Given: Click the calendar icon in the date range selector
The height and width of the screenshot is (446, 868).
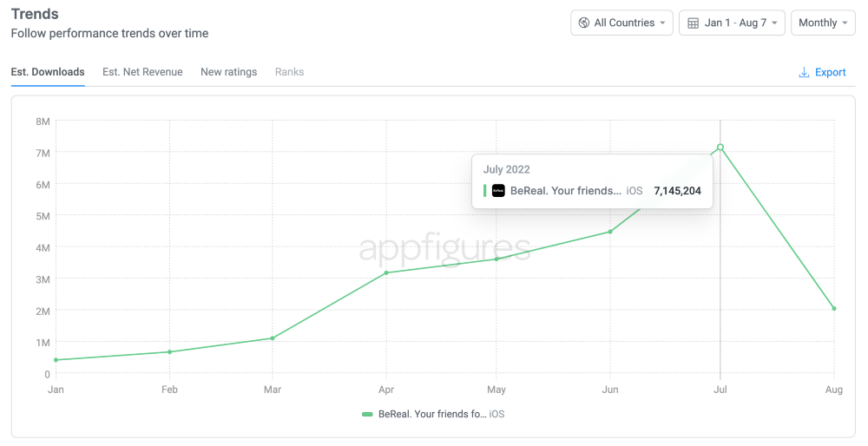Looking at the screenshot, I should (x=693, y=23).
